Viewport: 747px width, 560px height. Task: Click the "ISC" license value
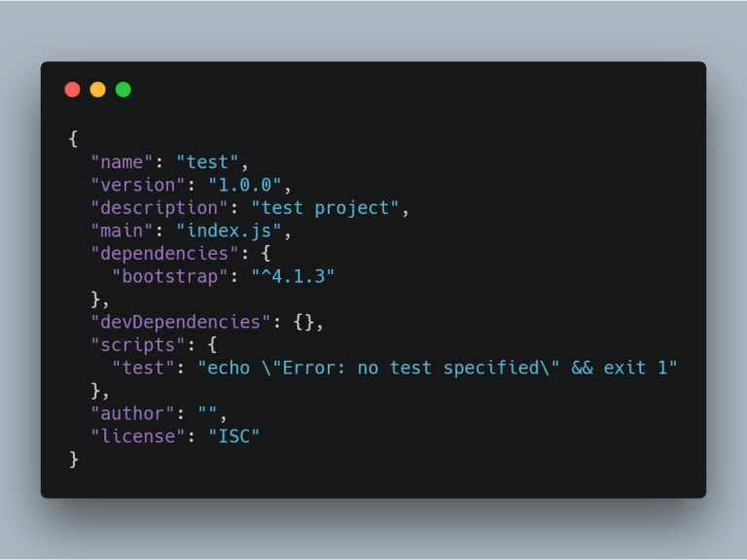coord(233,437)
